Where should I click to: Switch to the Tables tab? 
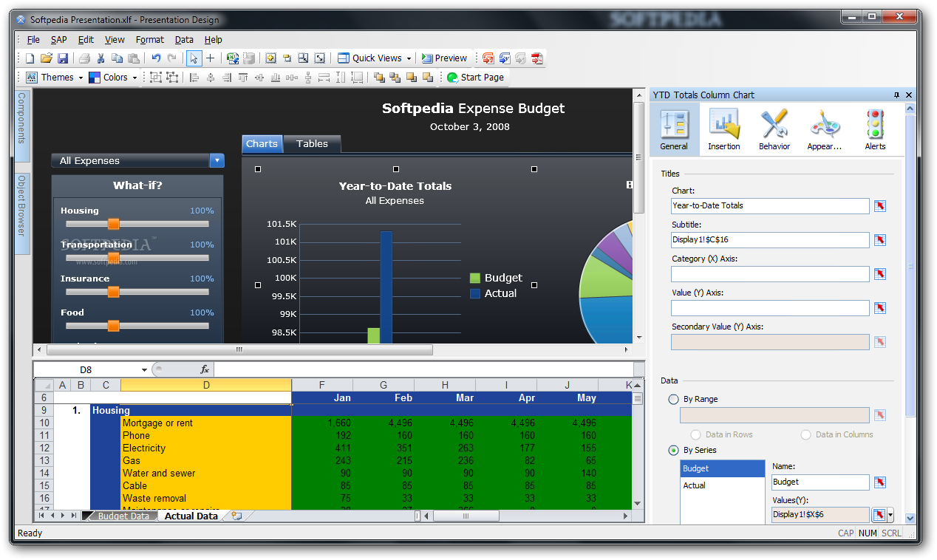pos(312,144)
